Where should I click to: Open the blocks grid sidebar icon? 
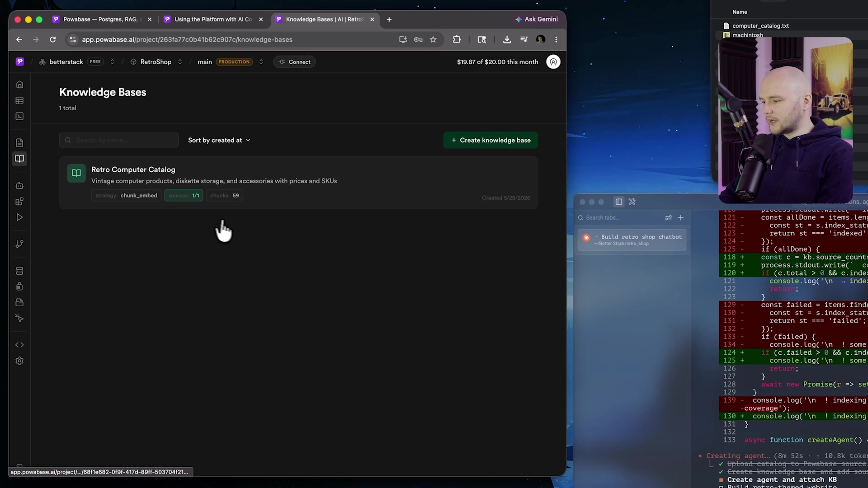[x=19, y=202]
